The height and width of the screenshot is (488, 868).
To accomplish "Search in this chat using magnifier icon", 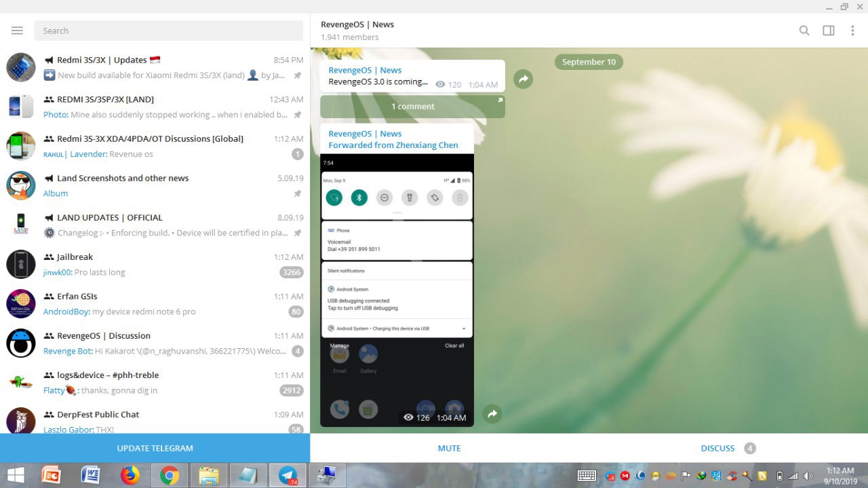I will click(804, 31).
